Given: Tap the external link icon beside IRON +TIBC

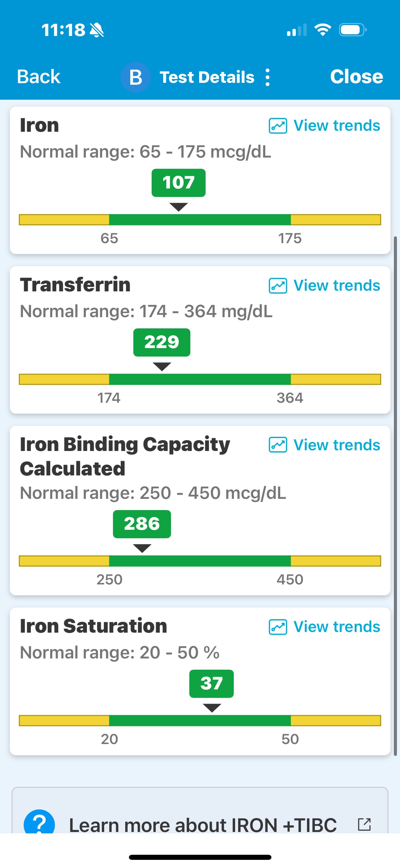Looking at the screenshot, I should (364, 825).
